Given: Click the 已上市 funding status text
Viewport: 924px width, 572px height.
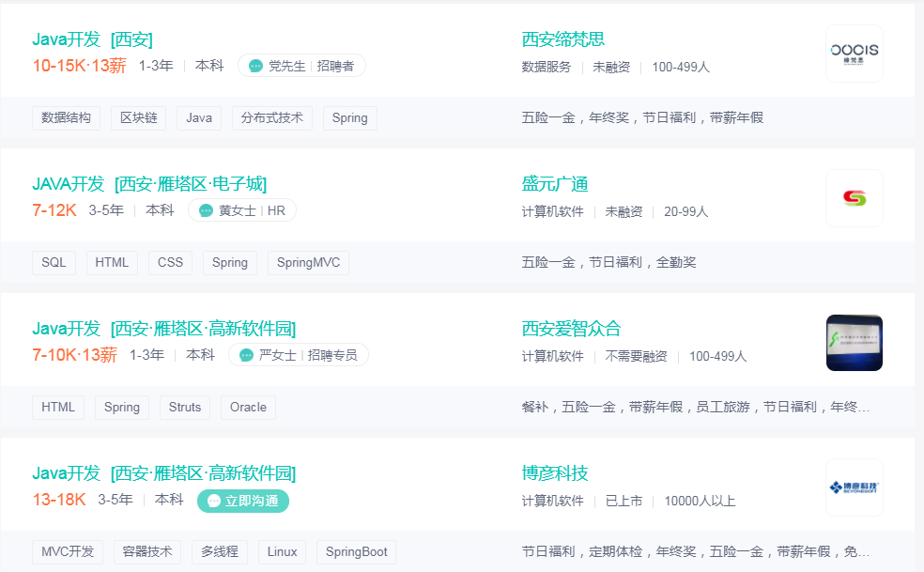Looking at the screenshot, I should pos(624,502).
